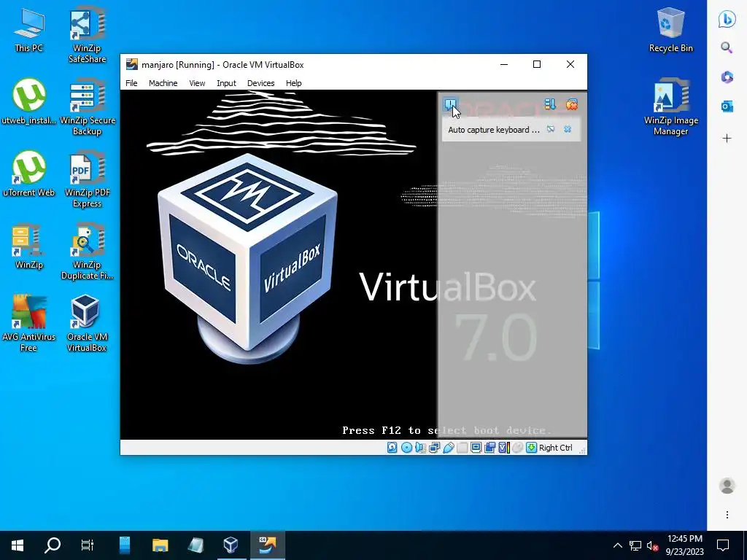Click the search icon in Edge sidebar
Image resolution: width=747 pixels, height=560 pixels.
coord(727,47)
